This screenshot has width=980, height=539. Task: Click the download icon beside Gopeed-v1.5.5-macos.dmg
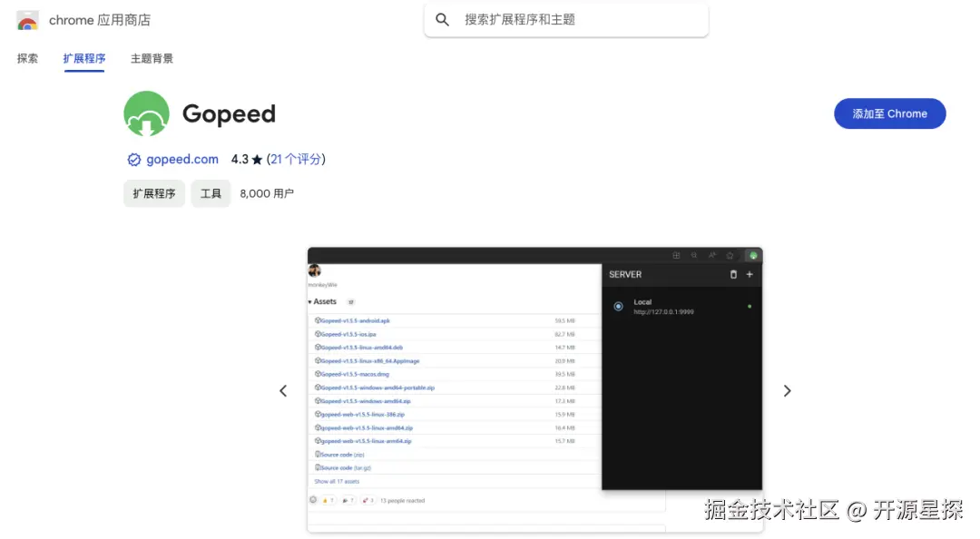(318, 374)
